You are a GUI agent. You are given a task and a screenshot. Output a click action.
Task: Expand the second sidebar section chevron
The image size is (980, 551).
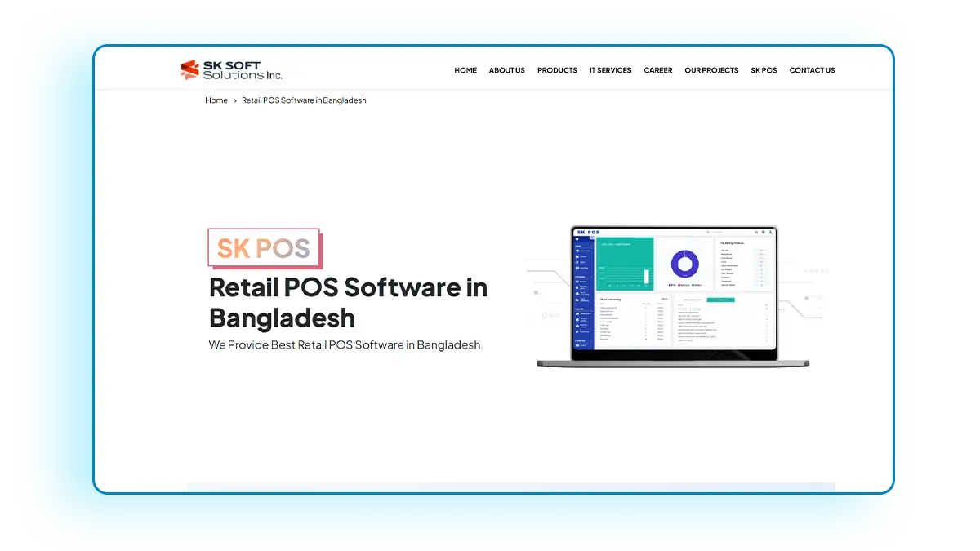click(590, 277)
